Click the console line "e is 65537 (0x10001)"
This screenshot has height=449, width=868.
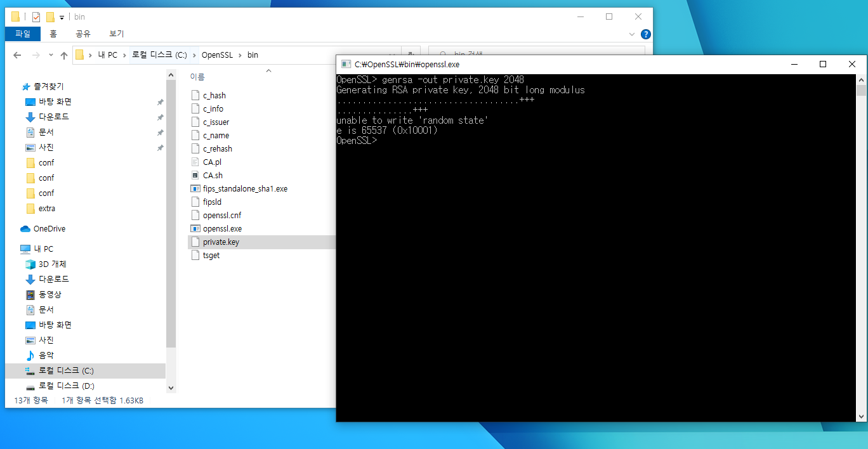tap(386, 130)
